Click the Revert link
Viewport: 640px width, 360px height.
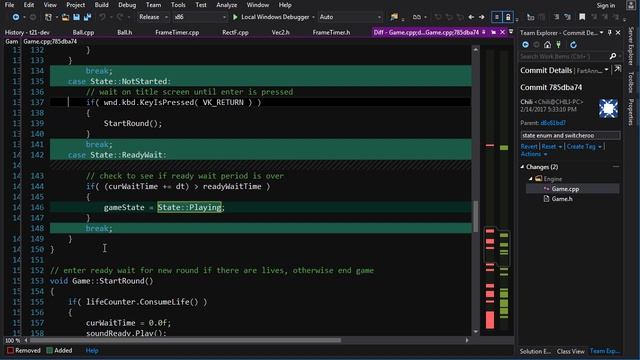[529, 147]
